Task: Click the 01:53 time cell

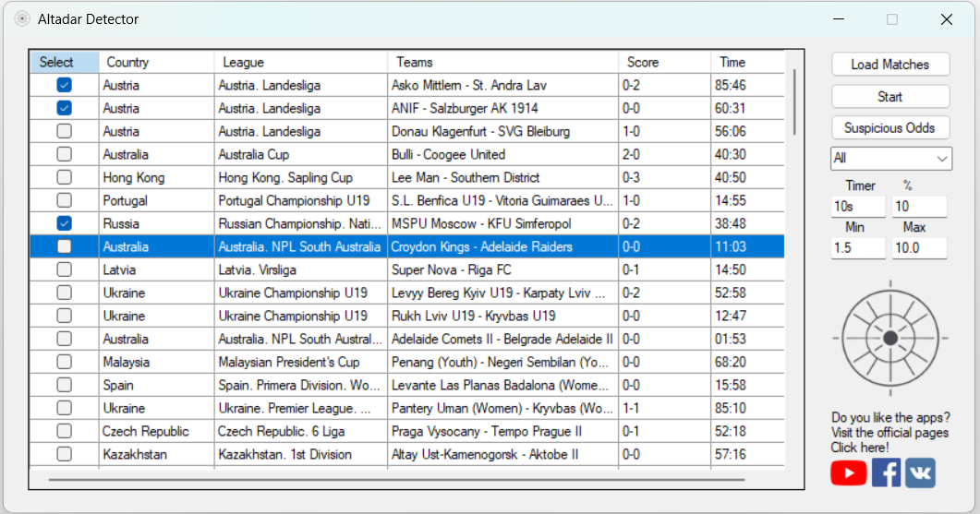Action: tap(747, 339)
